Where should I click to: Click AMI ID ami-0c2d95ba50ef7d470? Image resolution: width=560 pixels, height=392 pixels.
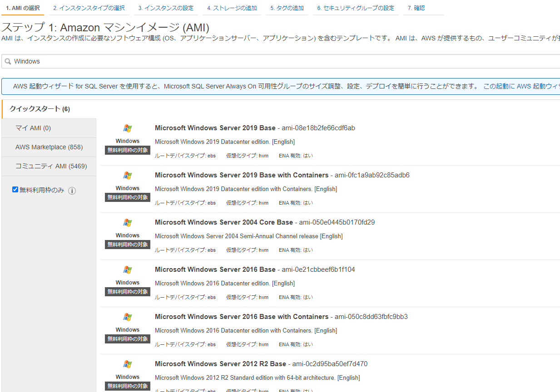[x=330, y=364]
